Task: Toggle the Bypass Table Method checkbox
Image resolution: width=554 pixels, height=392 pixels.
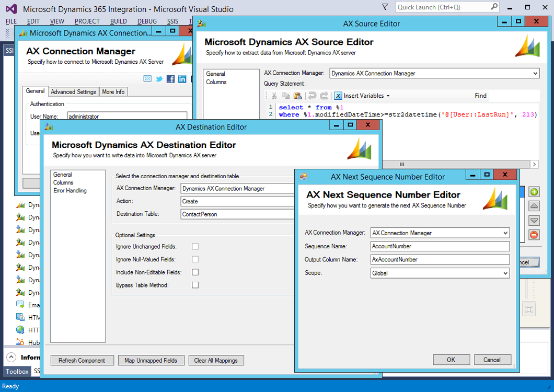Action: click(x=195, y=285)
